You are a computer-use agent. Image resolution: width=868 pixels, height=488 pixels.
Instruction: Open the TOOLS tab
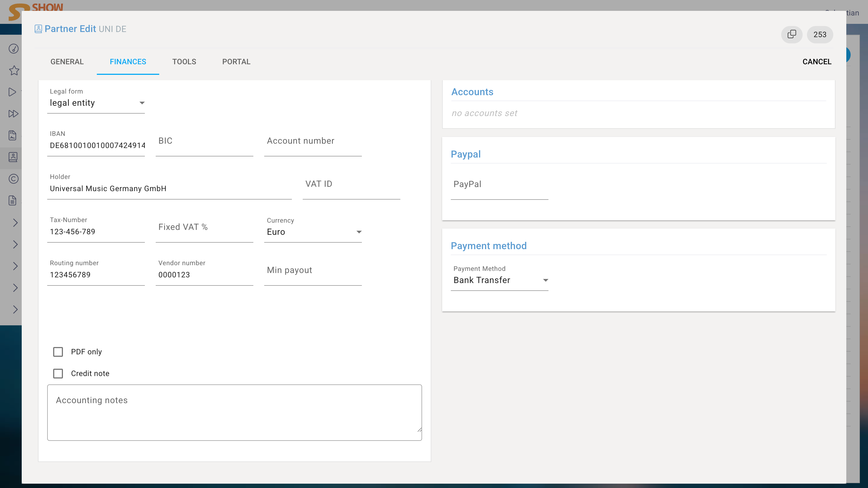coord(184,62)
